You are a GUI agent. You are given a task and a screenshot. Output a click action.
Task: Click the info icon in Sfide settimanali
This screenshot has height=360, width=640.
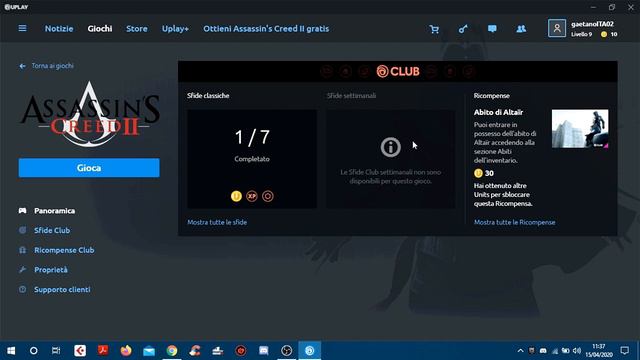pos(391,147)
